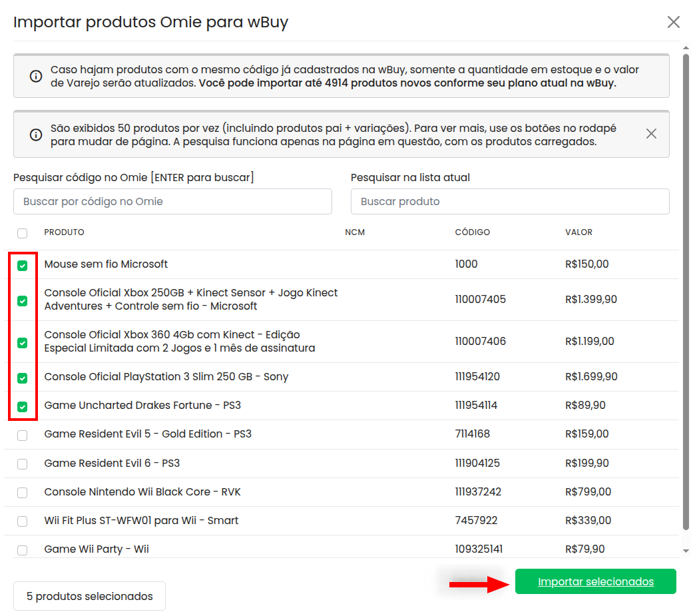Uncheck Console Oficial PlayStation 3 Slim
Screen dimensions: 695x616
[x=23, y=378]
